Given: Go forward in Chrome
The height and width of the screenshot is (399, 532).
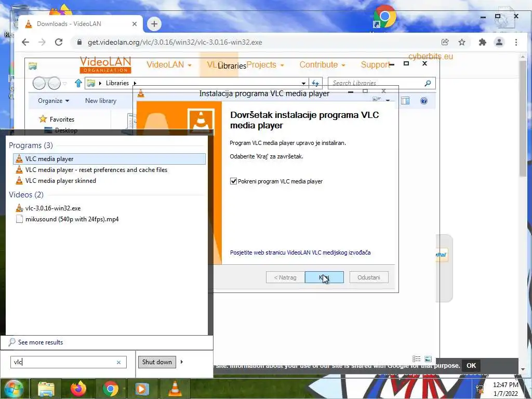Looking at the screenshot, I should 42,42.
